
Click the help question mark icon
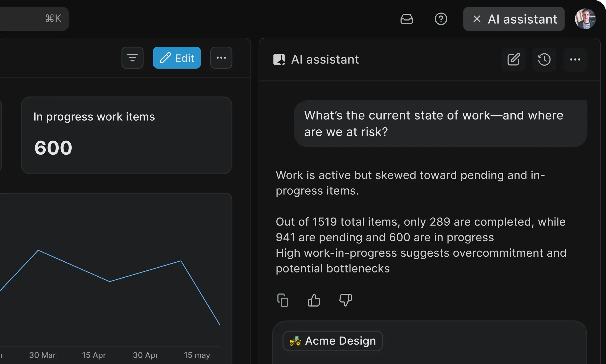pyautogui.click(x=441, y=19)
